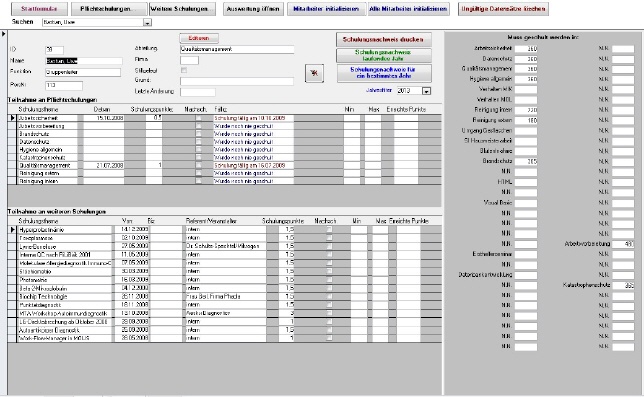Viewport: 644px width, 397px height.
Task: Click the date 11.05.2009 cell
Action: pos(132,254)
